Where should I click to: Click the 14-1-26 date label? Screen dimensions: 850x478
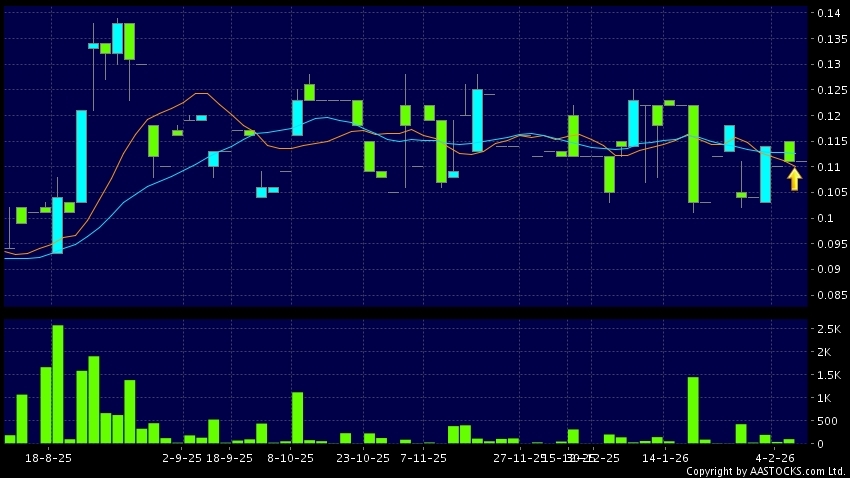665,457
